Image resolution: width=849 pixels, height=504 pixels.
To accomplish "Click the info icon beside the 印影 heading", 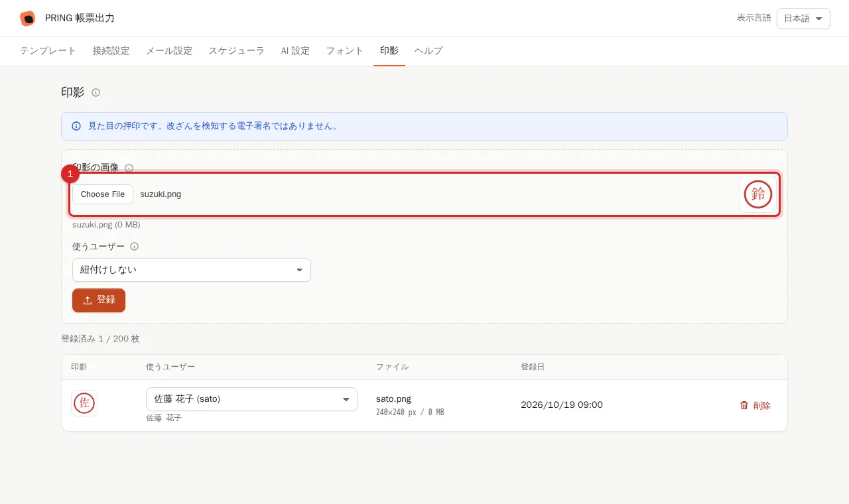I will 96,93.
